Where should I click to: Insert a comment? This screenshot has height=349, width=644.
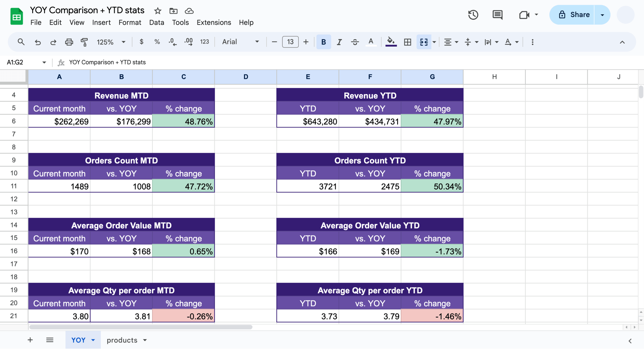click(x=498, y=15)
